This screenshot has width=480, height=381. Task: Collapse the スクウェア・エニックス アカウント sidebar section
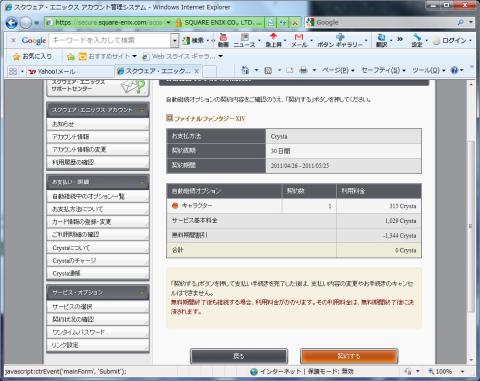142,110
